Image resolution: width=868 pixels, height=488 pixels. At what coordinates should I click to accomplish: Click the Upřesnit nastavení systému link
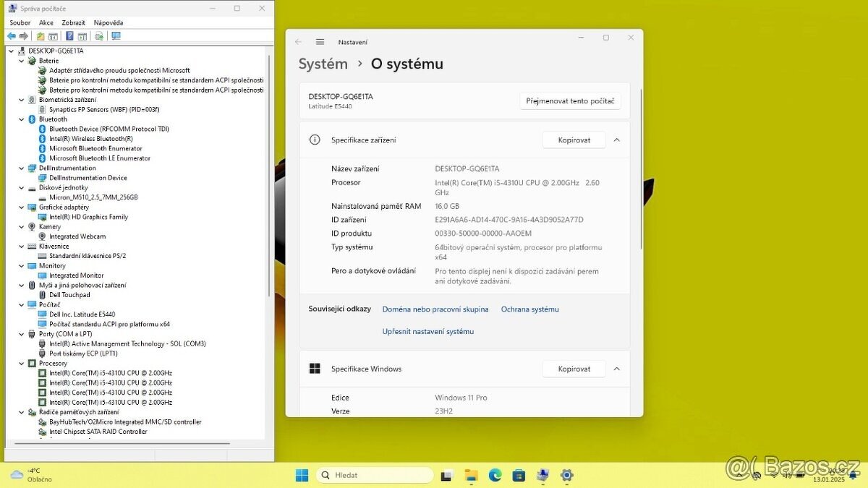coord(427,331)
